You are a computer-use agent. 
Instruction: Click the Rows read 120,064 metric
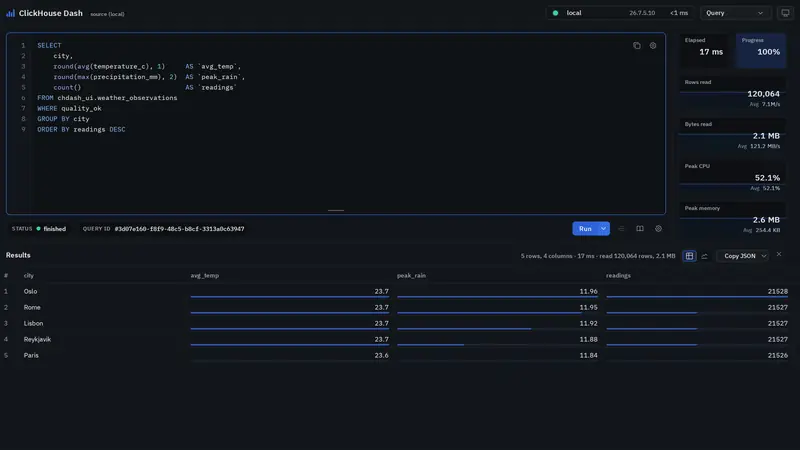coord(732,93)
